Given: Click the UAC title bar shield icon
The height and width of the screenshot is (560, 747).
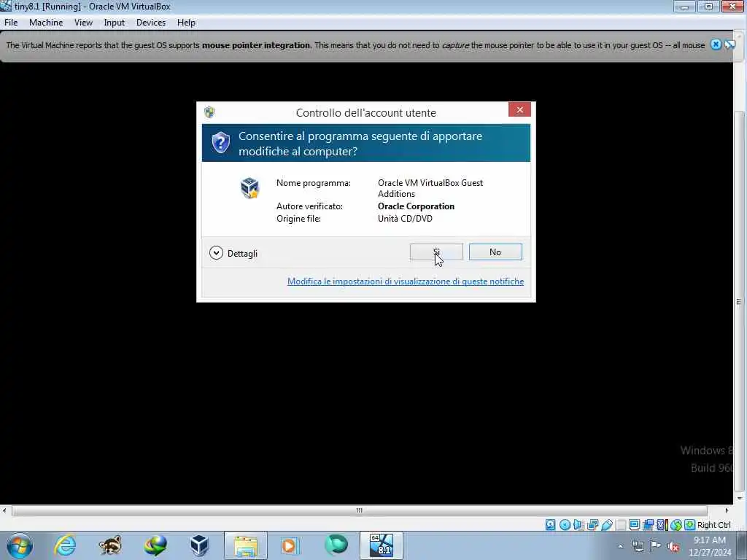Looking at the screenshot, I should 209,112.
